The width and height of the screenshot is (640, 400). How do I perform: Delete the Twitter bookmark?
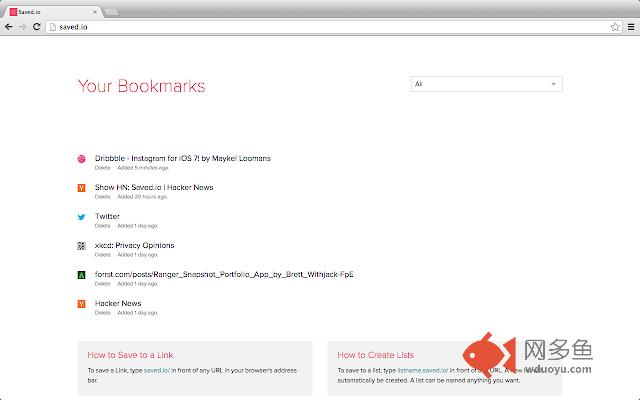(x=102, y=226)
